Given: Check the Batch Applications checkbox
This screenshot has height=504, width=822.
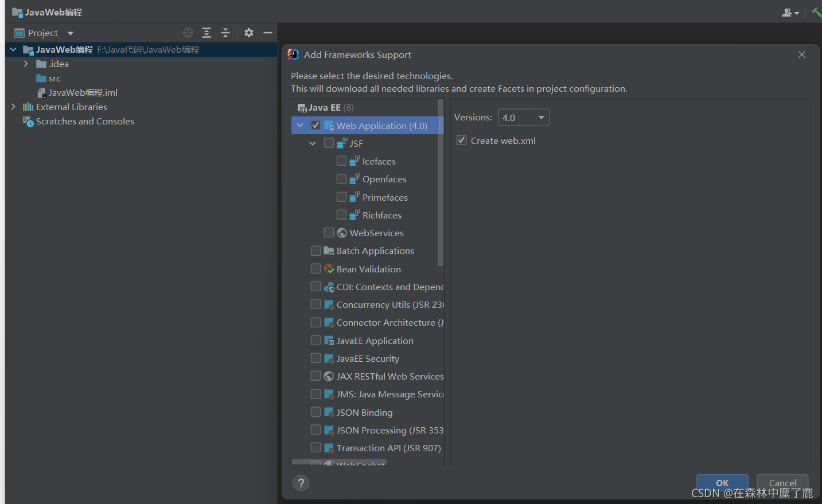Looking at the screenshot, I should 315,251.
